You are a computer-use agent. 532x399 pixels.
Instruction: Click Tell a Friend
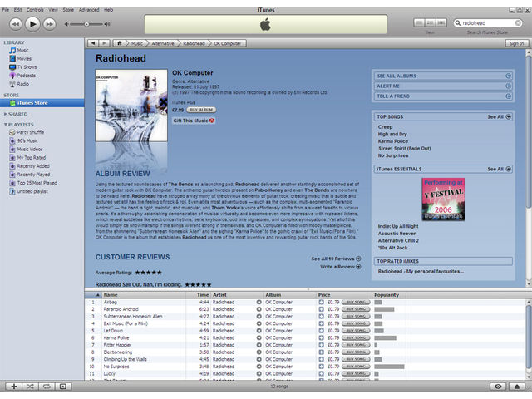(444, 96)
